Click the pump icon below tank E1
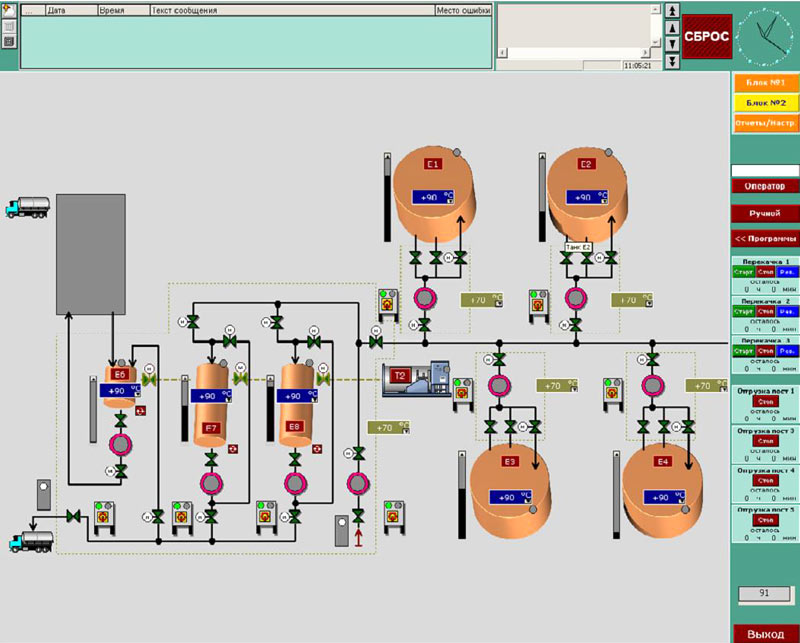 (425, 297)
